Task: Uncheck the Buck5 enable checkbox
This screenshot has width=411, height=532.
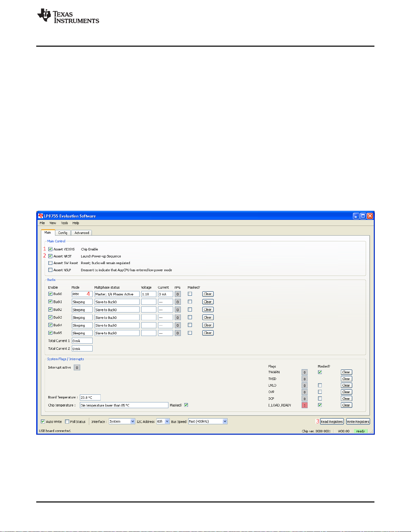Action: tap(50, 333)
